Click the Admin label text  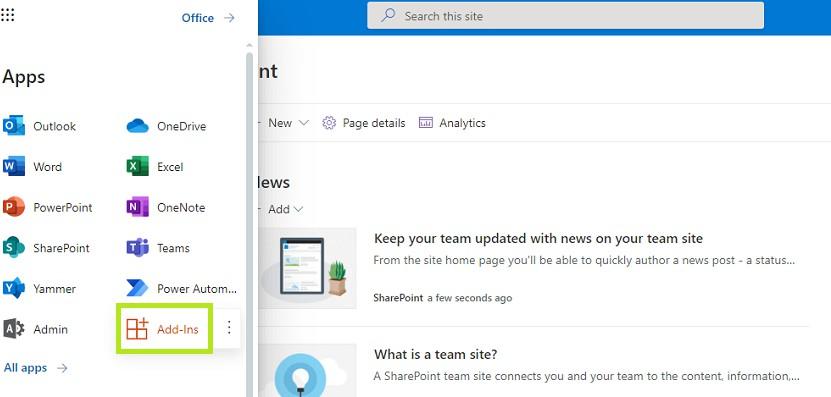click(50, 330)
